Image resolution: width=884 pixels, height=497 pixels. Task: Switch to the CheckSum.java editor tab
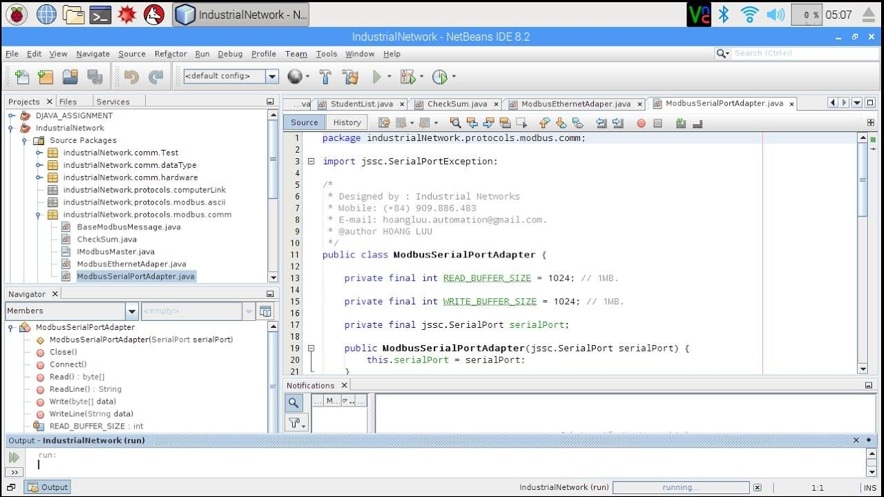point(457,104)
